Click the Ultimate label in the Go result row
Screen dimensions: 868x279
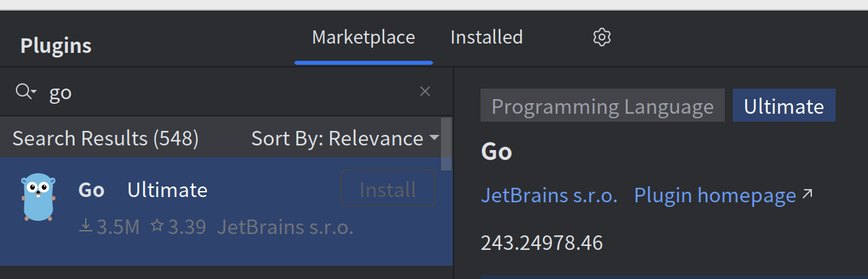point(167,190)
